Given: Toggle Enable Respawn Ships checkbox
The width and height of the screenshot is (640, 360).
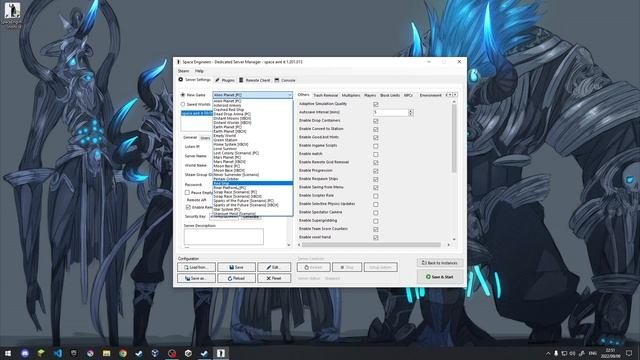Looking at the screenshot, I should [376, 179].
